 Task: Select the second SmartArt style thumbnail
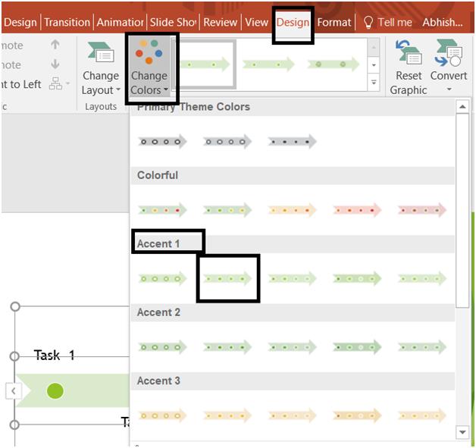click(x=268, y=64)
